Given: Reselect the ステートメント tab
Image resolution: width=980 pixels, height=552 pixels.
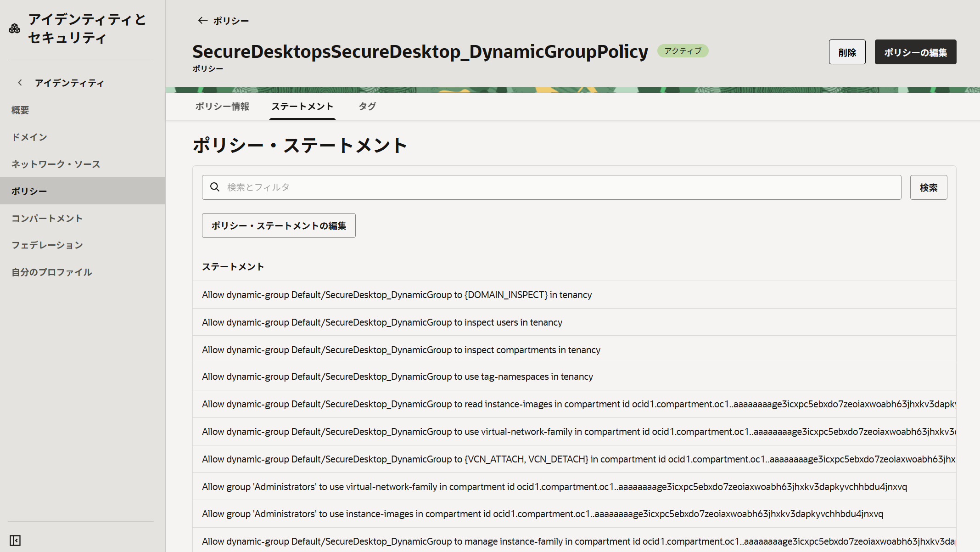Looking at the screenshot, I should [302, 106].
